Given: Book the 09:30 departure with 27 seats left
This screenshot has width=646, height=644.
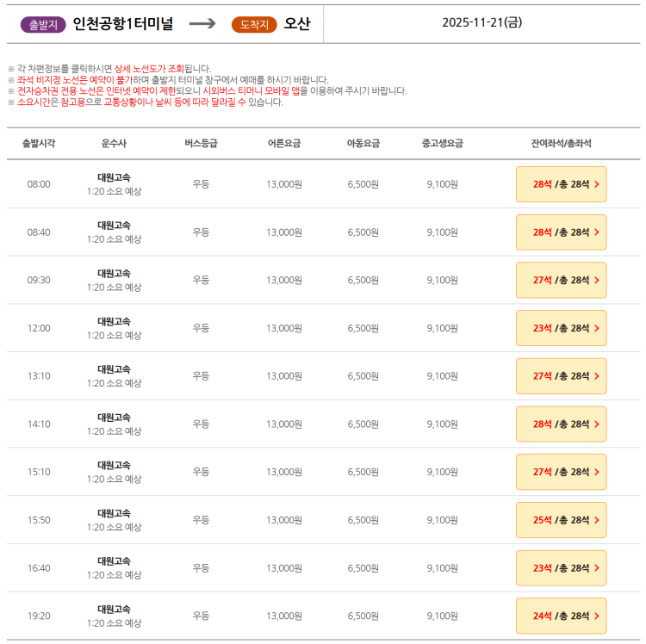Looking at the screenshot, I should pyautogui.click(x=561, y=281).
